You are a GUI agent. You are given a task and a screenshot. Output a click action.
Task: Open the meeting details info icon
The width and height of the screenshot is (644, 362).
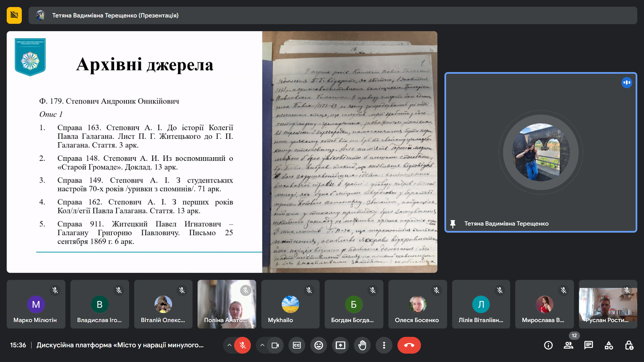pos(548,345)
